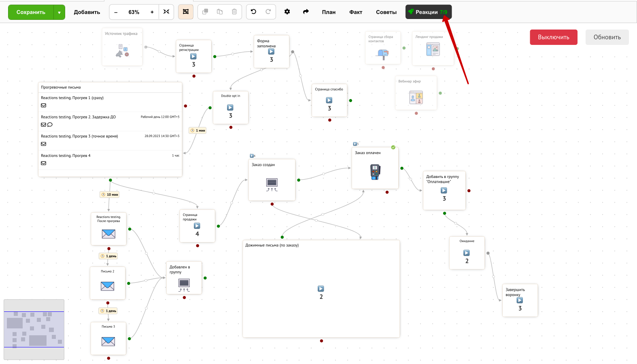The image size is (637, 364).
Task: Click envelope in Reactions testing. После прогрева
Action: (x=108, y=234)
